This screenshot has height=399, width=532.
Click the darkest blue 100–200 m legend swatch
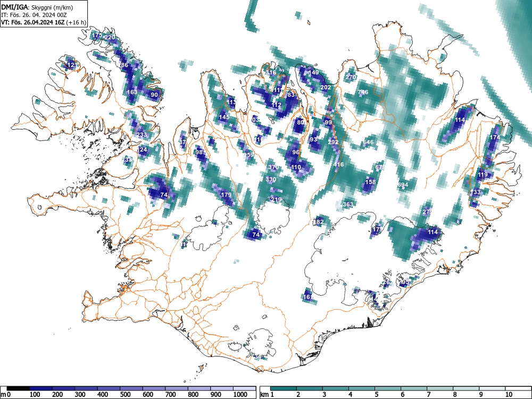click(x=41, y=388)
